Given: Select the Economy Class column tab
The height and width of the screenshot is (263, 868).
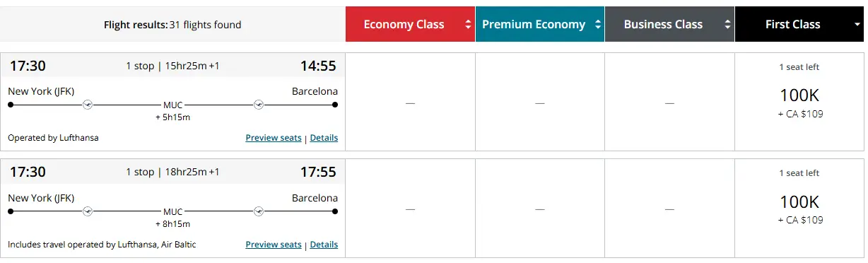Looking at the screenshot, I should (410, 24).
